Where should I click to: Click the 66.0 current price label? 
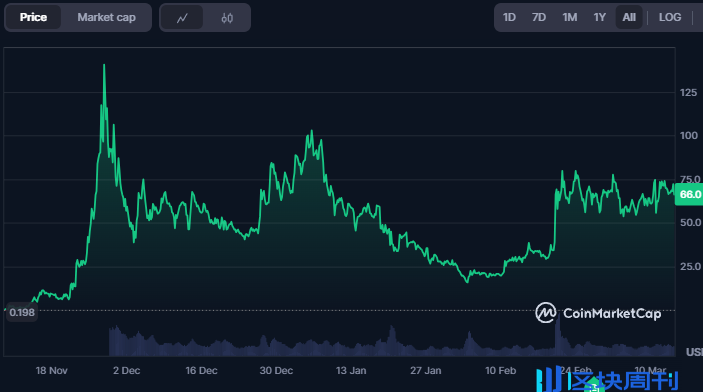(690, 195)
